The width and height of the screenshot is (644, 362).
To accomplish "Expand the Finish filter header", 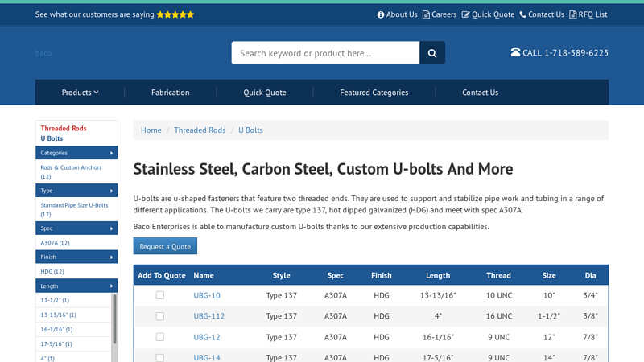I will pyautogui.click(x=76, y=257).
